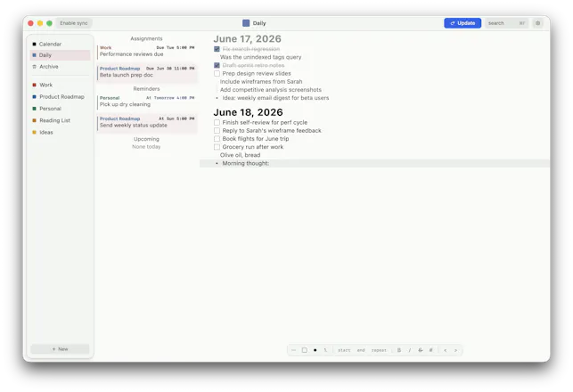Viewport: 573px width, 392px height.
Task: Check Grocery run after work
Action: coord(217,147)
